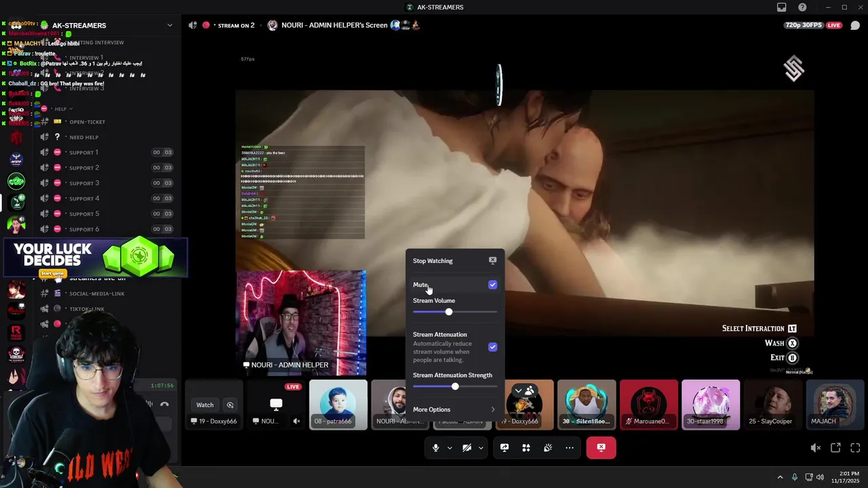Open camera options dropdown arrow
This screenshot has height=488, width=868.
pos(480,448)
